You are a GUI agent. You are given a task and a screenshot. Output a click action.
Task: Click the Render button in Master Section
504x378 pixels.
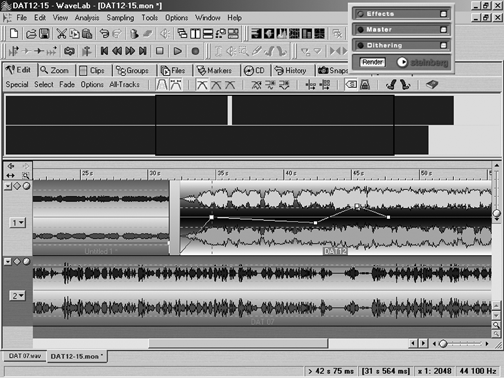pyautogui.click(x=372, y=62)
